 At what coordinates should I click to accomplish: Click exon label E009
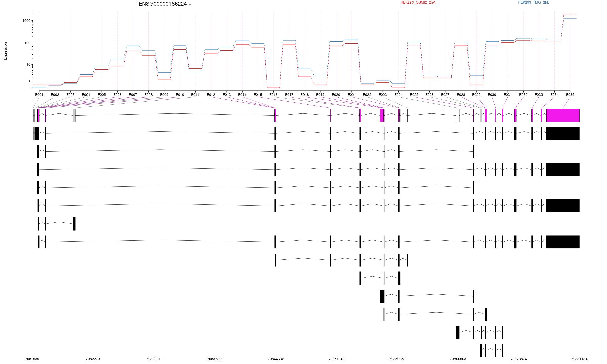click(164, 95)
